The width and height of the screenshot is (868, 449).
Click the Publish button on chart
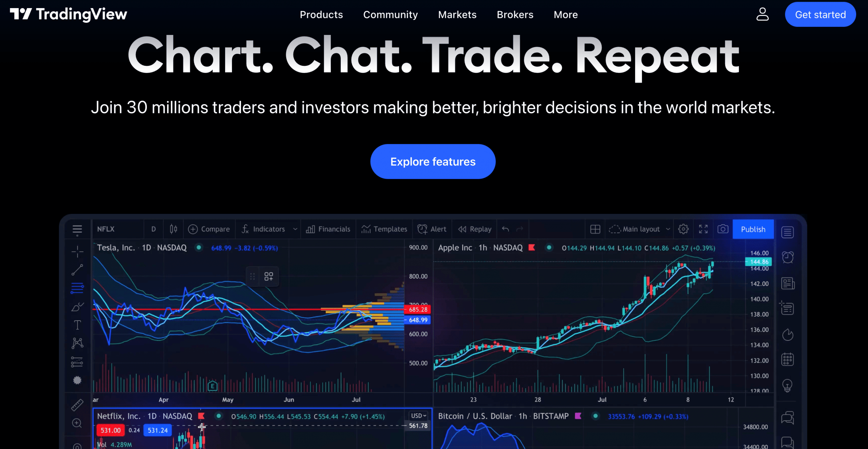coord(753,229)
